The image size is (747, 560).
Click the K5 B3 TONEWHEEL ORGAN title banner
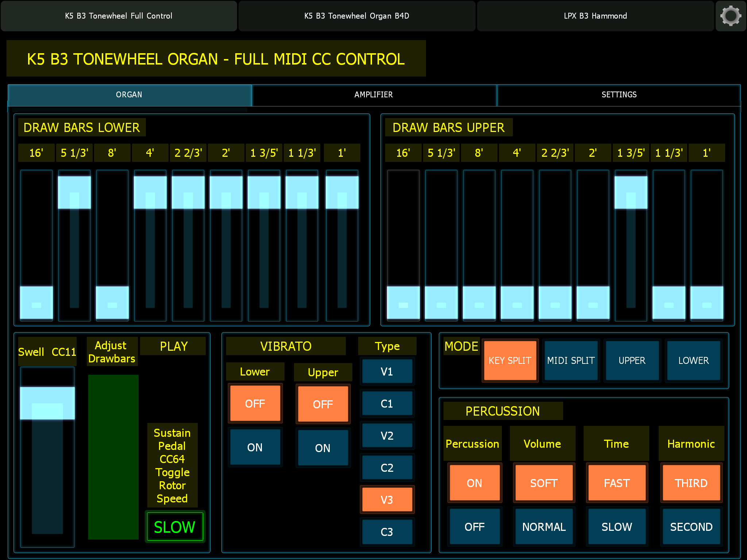pos(216,59)
